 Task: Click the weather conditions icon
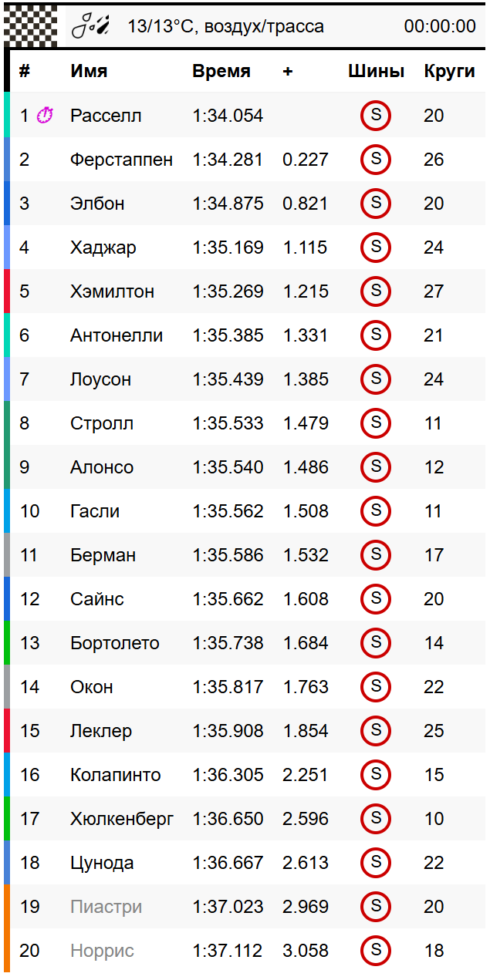(90, 26)
